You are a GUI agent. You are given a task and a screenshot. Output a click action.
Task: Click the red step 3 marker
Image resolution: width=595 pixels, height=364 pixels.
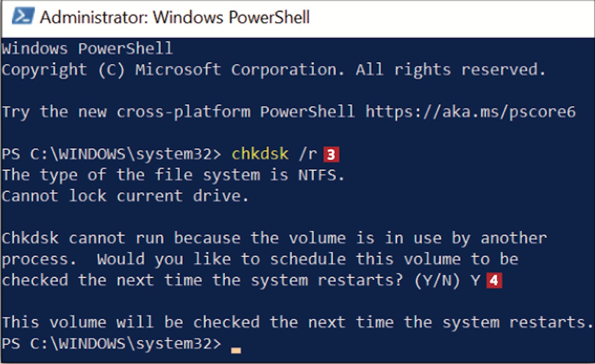click(331, 154)
